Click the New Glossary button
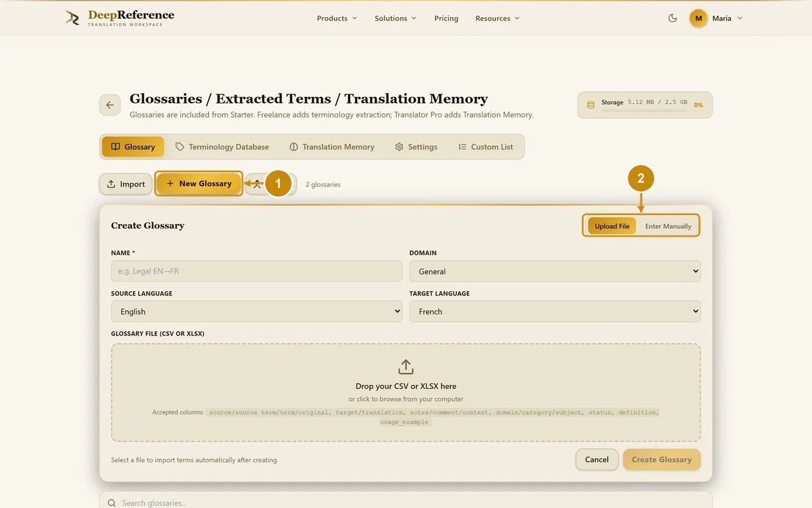The height and width of the screenshot is (508, 812). click(x=198, y=183)
